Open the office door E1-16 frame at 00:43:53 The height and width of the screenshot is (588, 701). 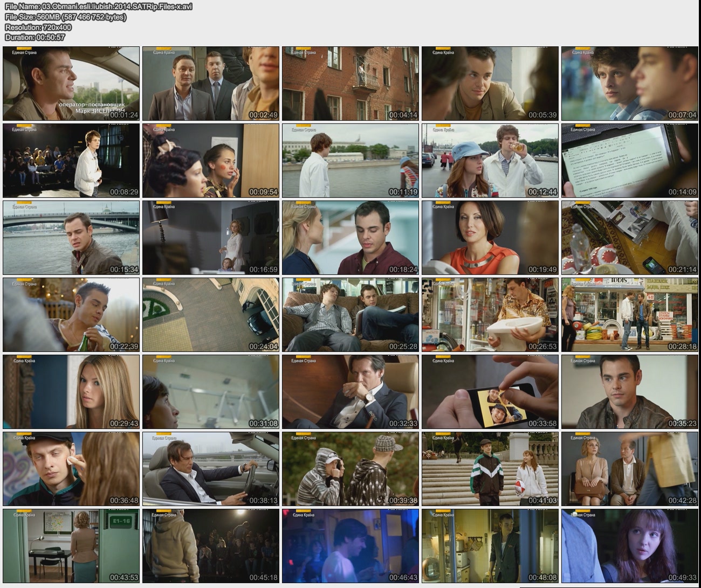[x=71, y=545]
